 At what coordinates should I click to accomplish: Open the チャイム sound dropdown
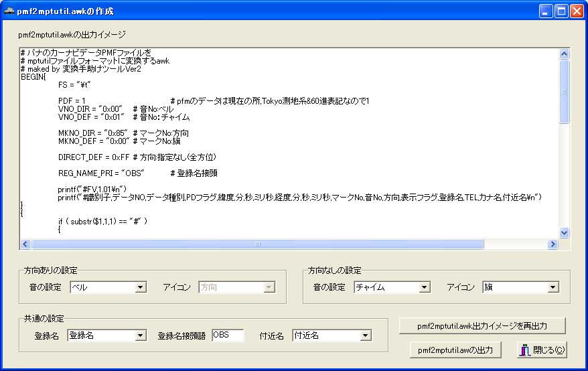[424, 287]
